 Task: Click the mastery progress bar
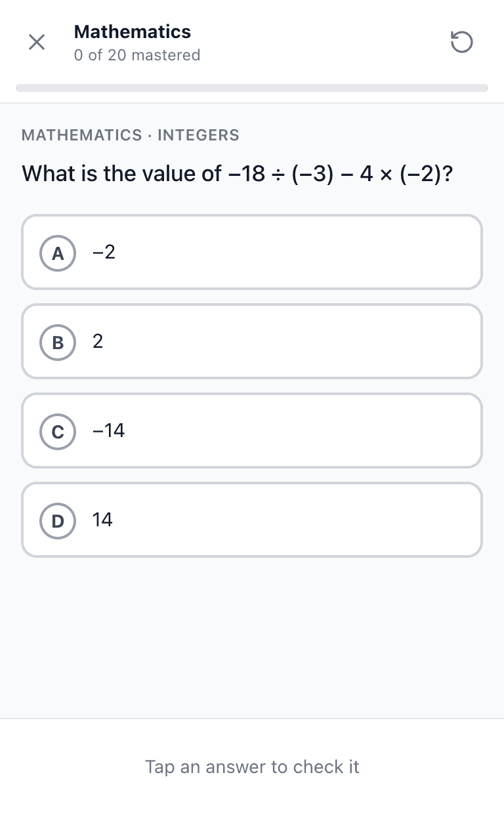pyautogui.click(x=252, y=88)
